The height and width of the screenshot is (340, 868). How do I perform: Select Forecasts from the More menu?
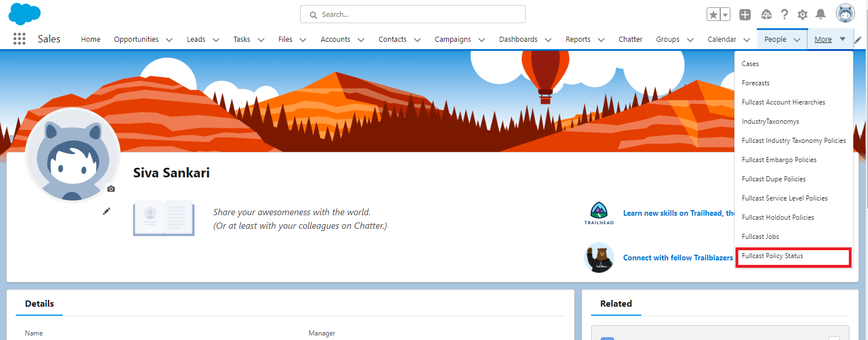click(x=794, y=83)
